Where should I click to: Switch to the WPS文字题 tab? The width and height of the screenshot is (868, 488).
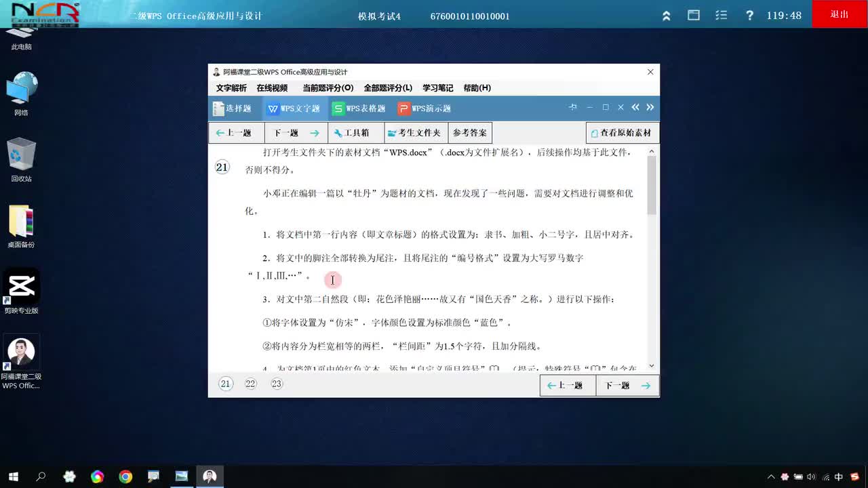pos(294,108)
